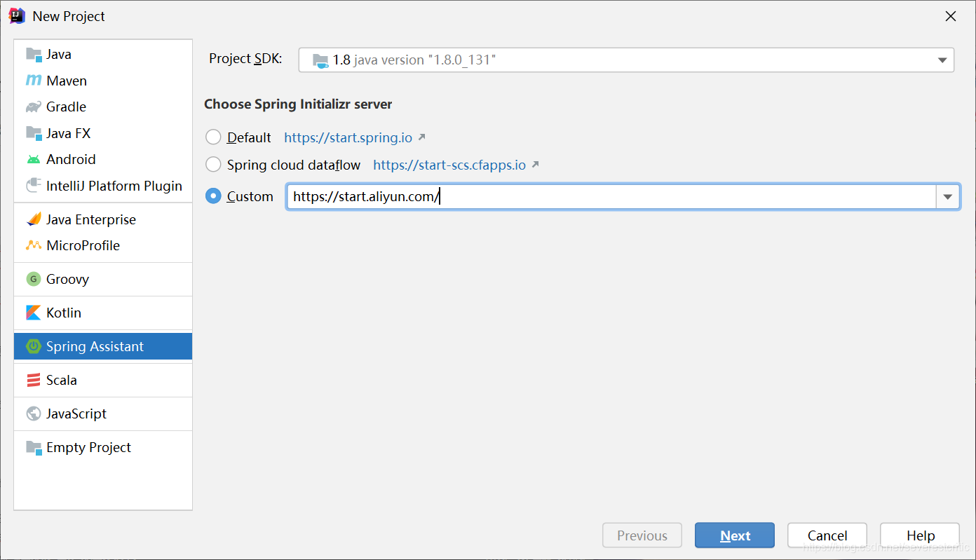This screenshot has width=976, height=560.
Task: Click the Cancel button
Action: point(827,535)
